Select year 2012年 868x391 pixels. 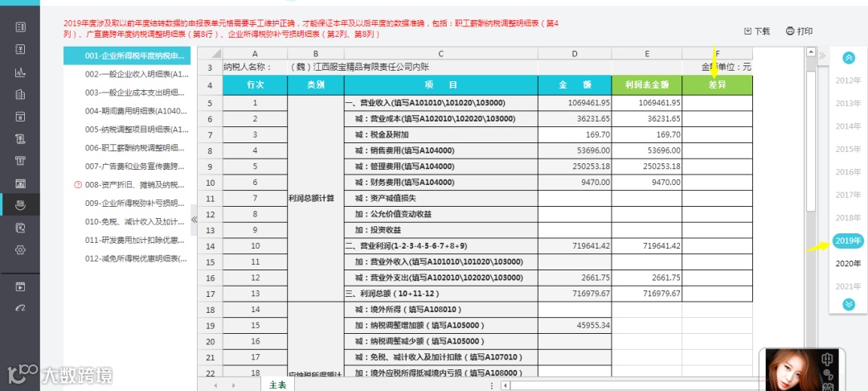point(849,80)
